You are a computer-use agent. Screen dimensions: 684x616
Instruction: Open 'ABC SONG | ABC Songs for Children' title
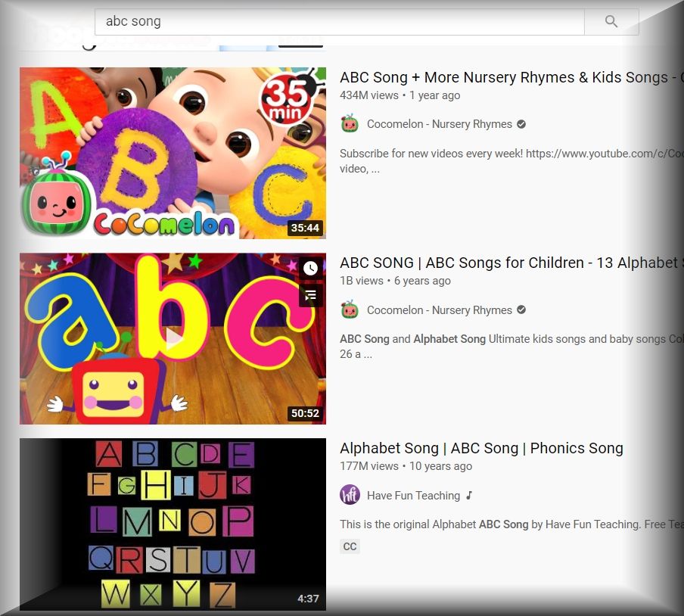(511, 263)
